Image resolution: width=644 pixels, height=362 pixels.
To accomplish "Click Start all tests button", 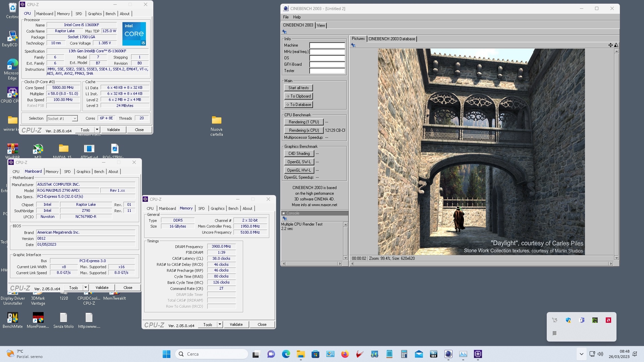I will [299, 88].
